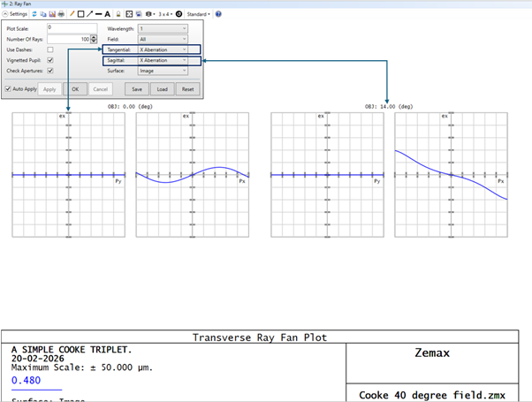Click the Reset button
The width and height of the screenshot is (532, 402).
coord(188,89)
